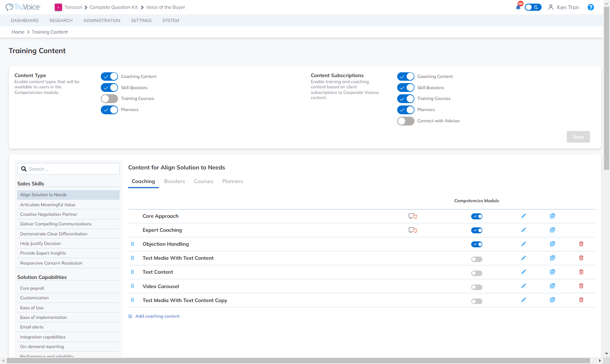This screenshot has height=364, width=610.
Task: Select Creative Negotiation Partner skill
Action: (68, 214)
